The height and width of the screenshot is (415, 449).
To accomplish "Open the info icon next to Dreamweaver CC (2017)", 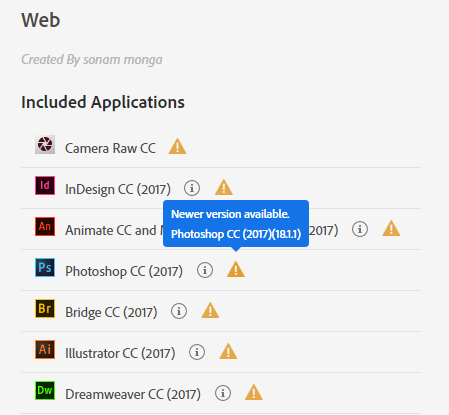I will pos(223,393).
